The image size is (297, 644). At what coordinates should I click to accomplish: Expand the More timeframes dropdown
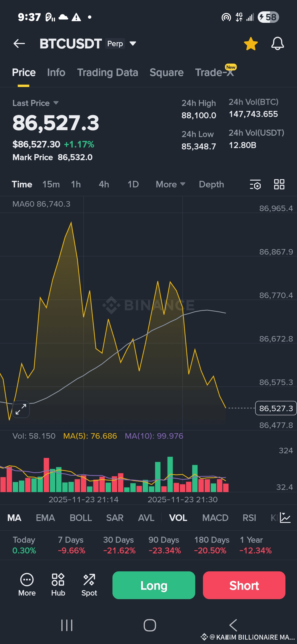pyautogui.click(x=170, y=184)
